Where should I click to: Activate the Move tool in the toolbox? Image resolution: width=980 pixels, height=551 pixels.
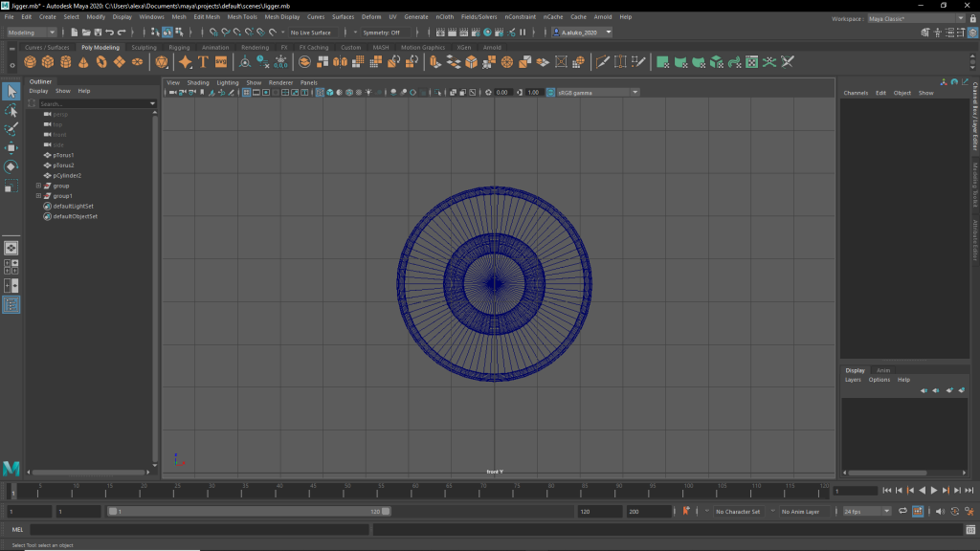(11, 147)
